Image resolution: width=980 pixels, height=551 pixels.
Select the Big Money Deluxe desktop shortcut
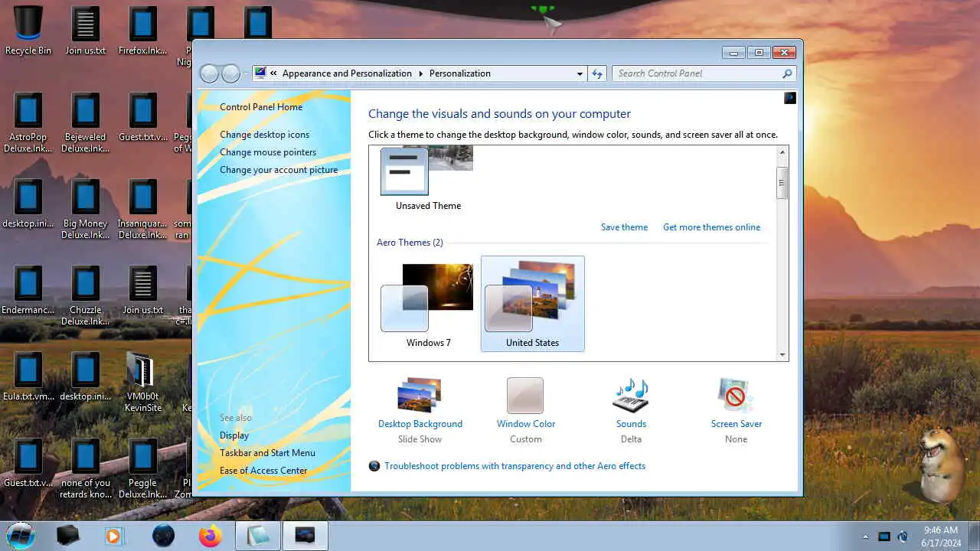tap(85, 209)
